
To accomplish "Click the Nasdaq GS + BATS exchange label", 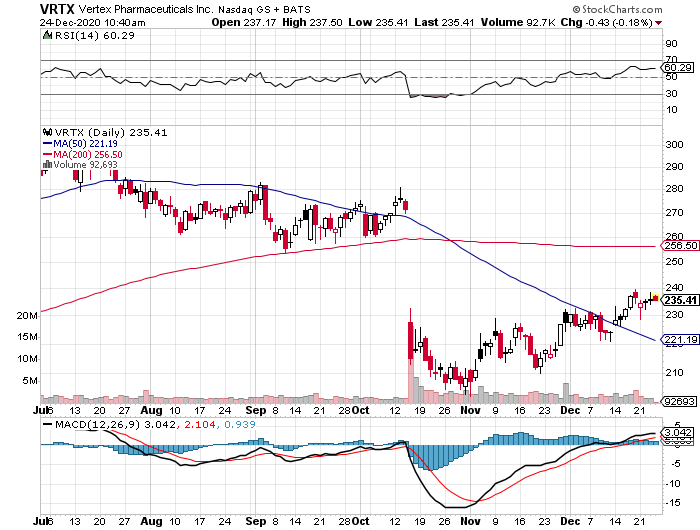I will click(264, 9).
